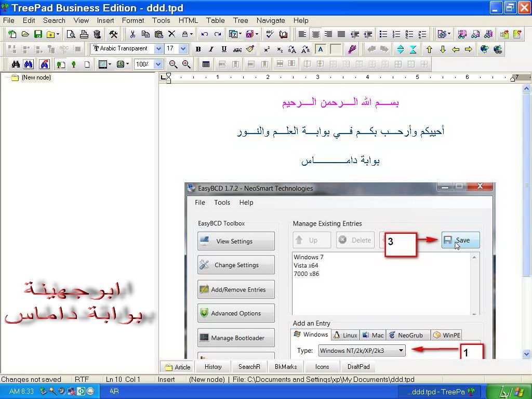Switch to the DraftPad tab
532x399 pixels.
pyautogui.click(x=358, y=367)
